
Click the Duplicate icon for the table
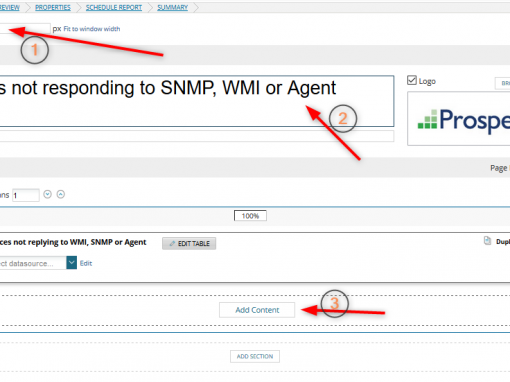point(487,241)
